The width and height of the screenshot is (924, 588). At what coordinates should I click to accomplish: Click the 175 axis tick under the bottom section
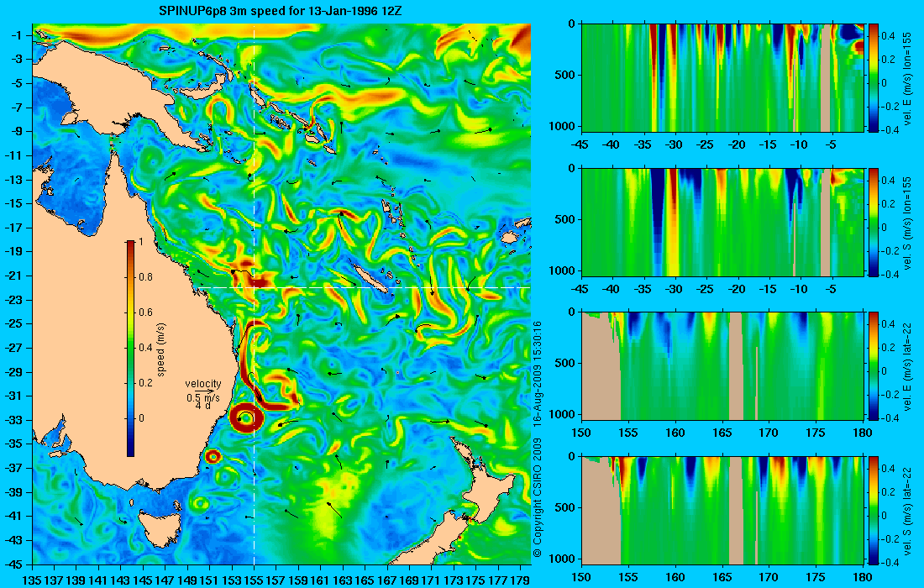point(816,577)
